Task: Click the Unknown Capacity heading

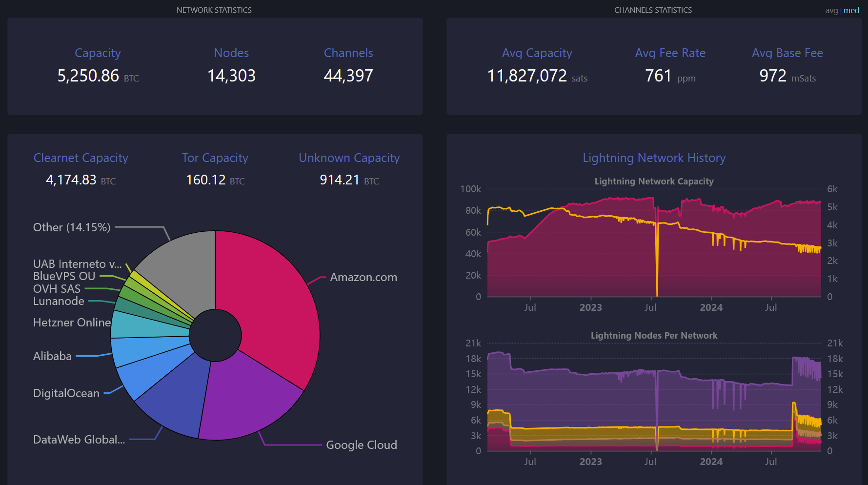Action: [x=349, y=158]
